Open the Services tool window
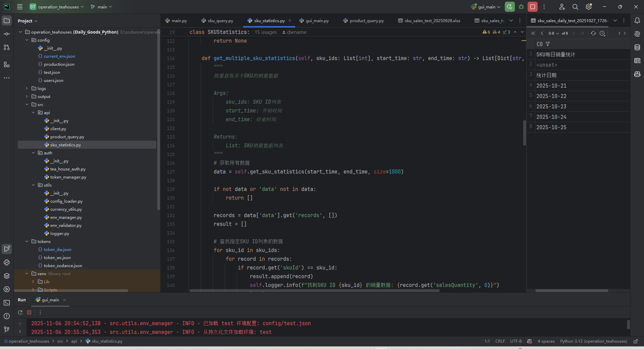This screenshot has width=644, height=349. pyautogui.click(x=7, y=289)
